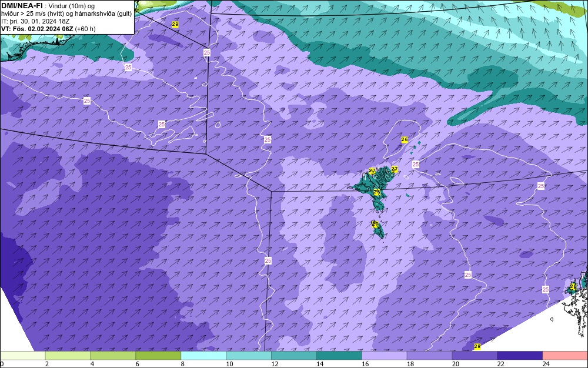Pick the dark teal swatch between 14 and 16

(x=339, y=356)
